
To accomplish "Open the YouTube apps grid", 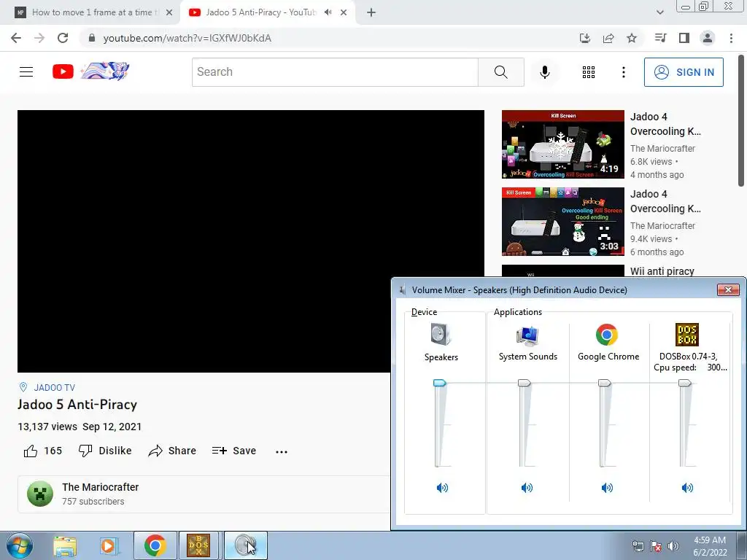I will [x=589, y=72].
